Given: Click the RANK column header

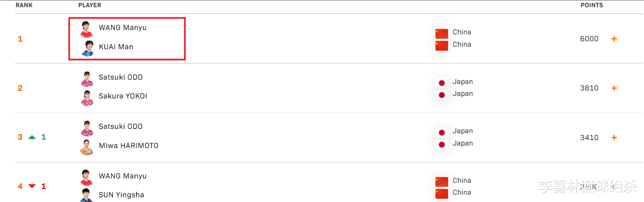Looking at the screenshot, I should (24, 5).
